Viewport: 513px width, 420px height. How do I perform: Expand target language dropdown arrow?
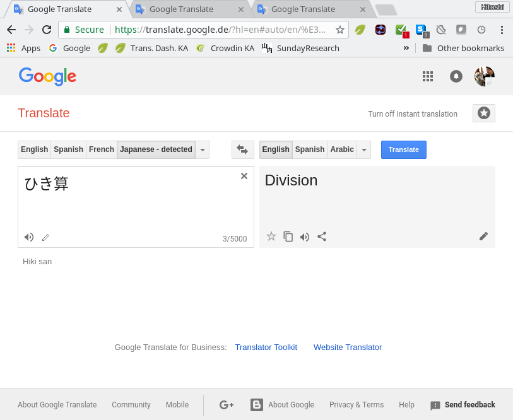tap(364, 149)
